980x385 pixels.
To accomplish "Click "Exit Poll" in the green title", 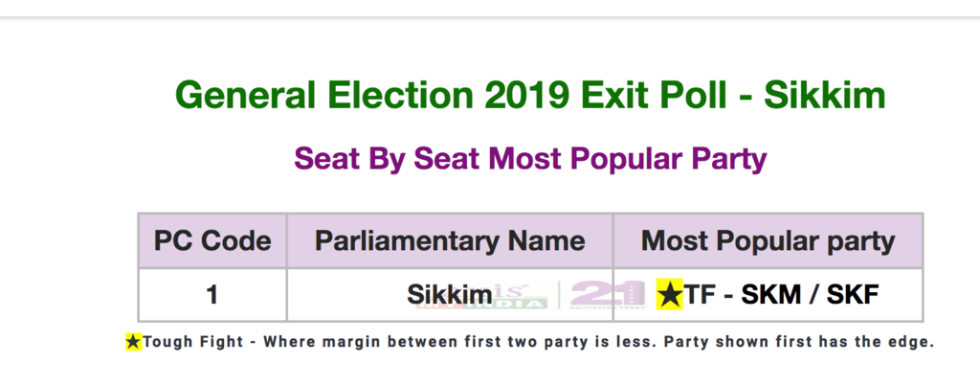I will 659,96.
